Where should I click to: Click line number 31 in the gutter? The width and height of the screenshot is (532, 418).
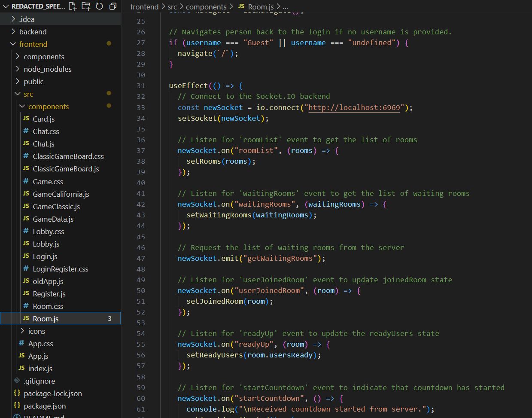coord(141,86)
